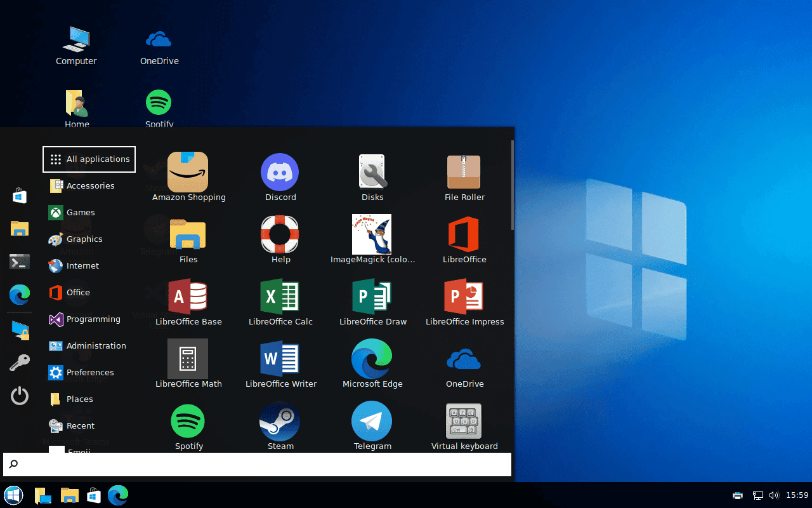The width and height of the screenshot is (812, 508).
Task: Open the Preferences category
Action: [x=89, y=373]
